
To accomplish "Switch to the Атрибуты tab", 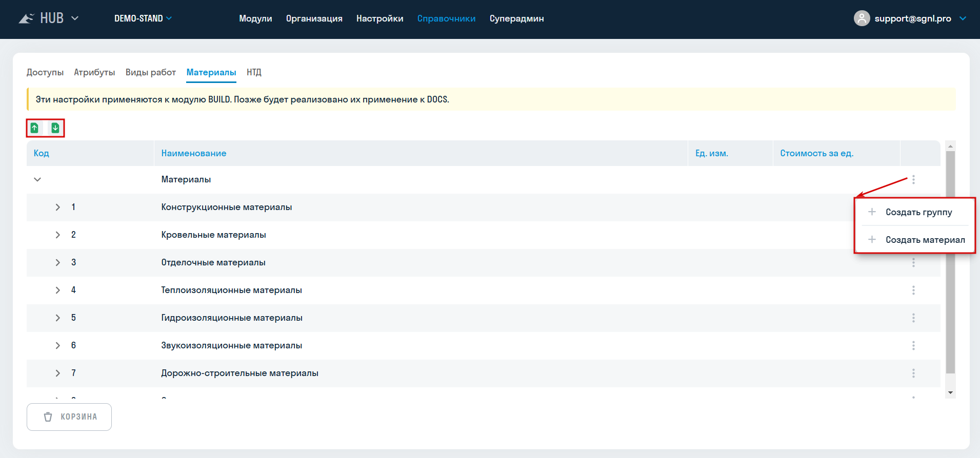I will point(94,72).
